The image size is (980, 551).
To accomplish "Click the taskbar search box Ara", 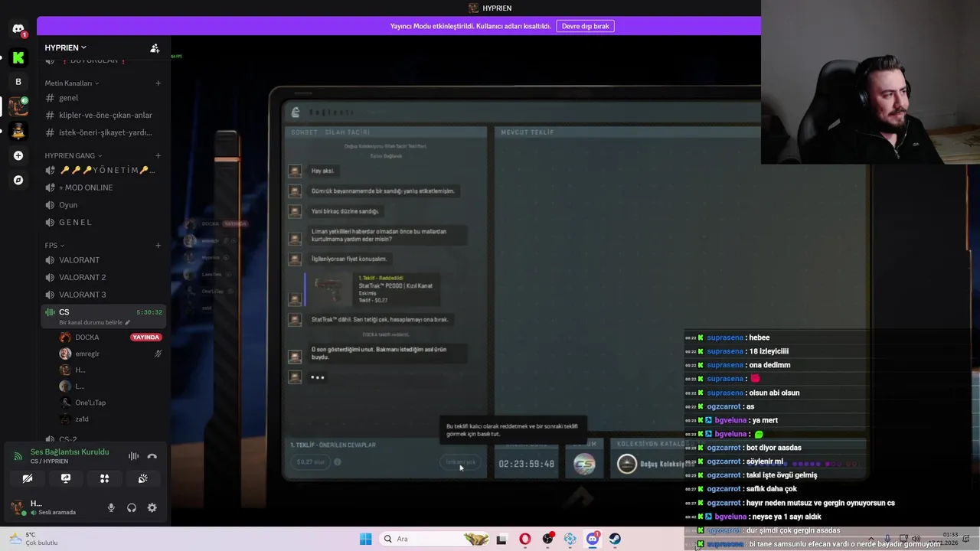I will coord(434,539).
